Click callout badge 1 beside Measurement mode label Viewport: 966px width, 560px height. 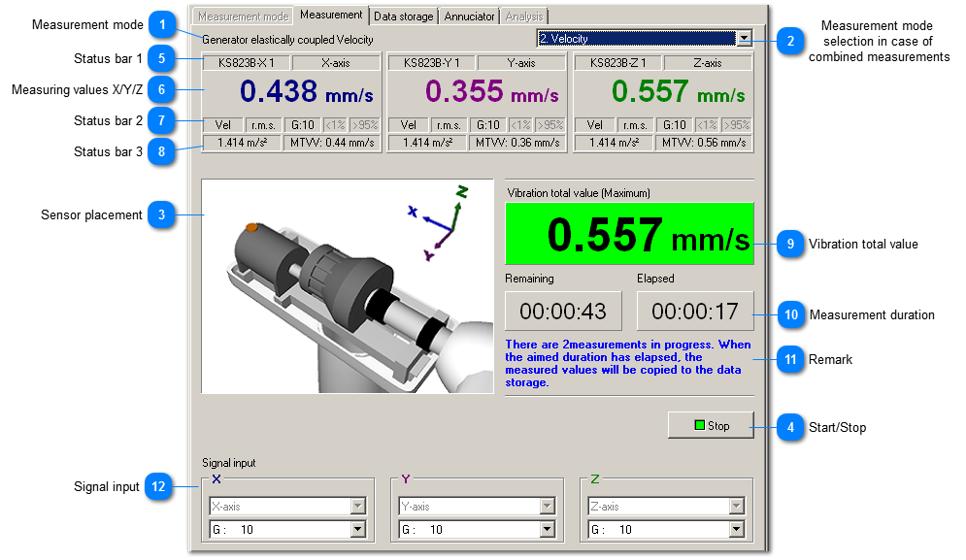point(162,25)
